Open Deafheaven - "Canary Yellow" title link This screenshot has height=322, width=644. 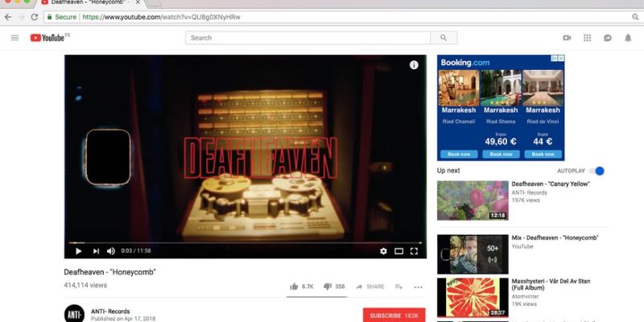pyautogui.click(x=551, y=184)
